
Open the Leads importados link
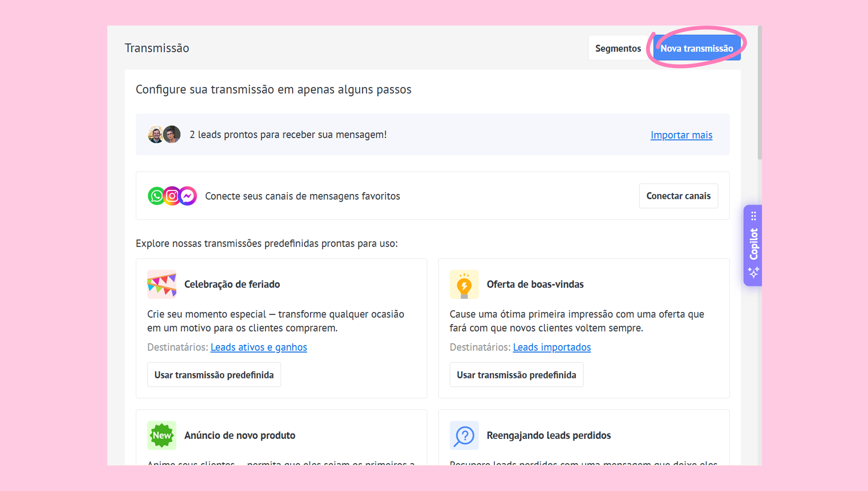551,347
